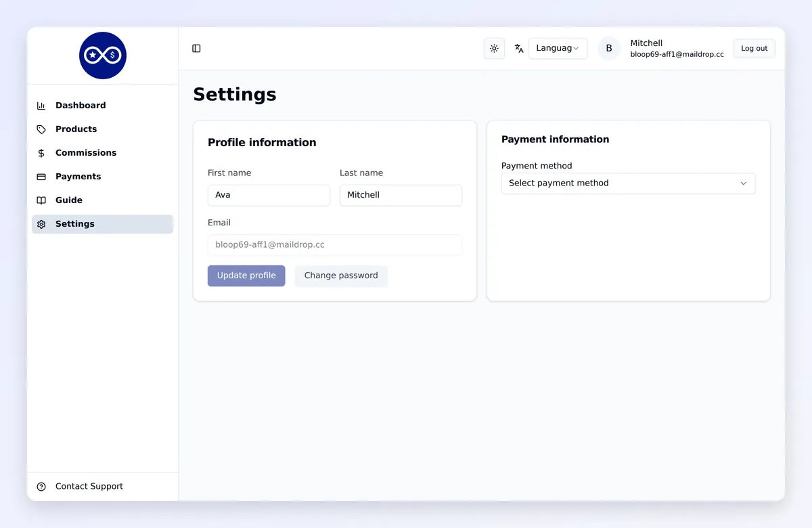Click the Dashboard bar chart icon
This screenshot has width=812, height=528.
coord(41,106)
